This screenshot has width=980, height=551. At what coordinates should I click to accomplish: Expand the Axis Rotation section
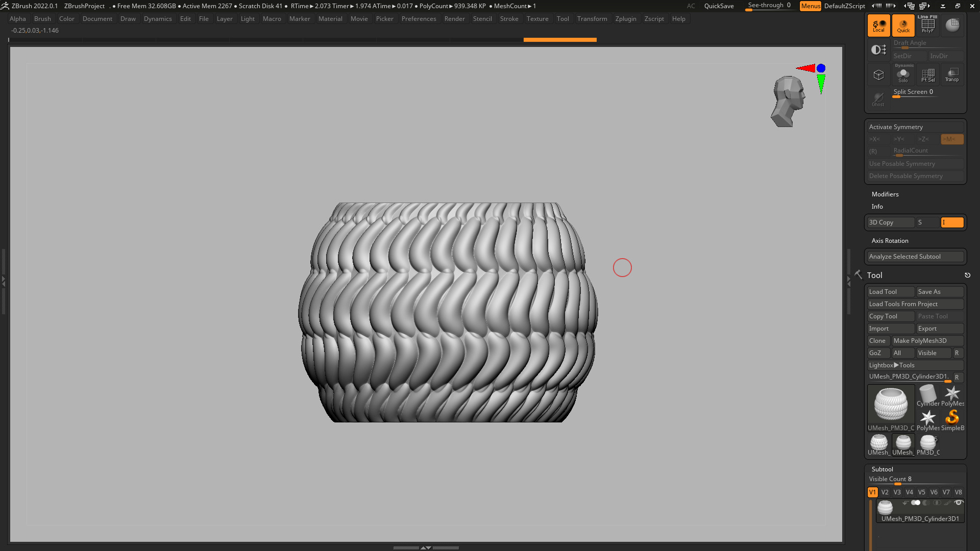(x=890, y=241)
